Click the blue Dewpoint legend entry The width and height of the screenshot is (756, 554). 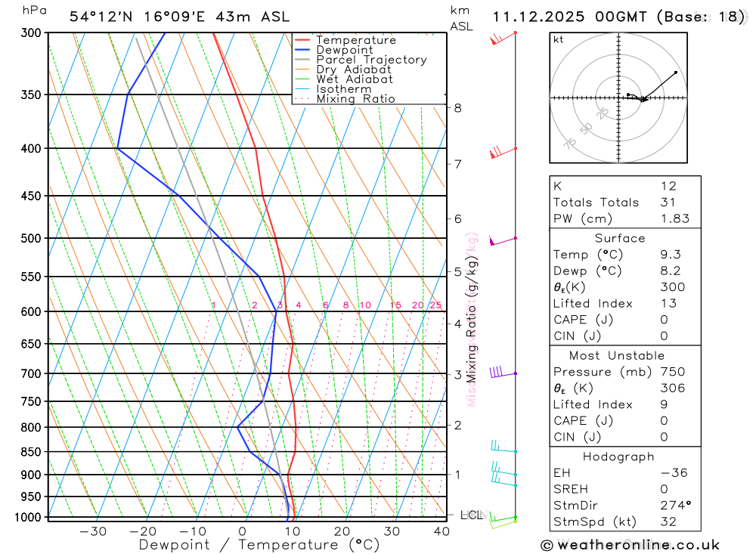pos(334,50)
